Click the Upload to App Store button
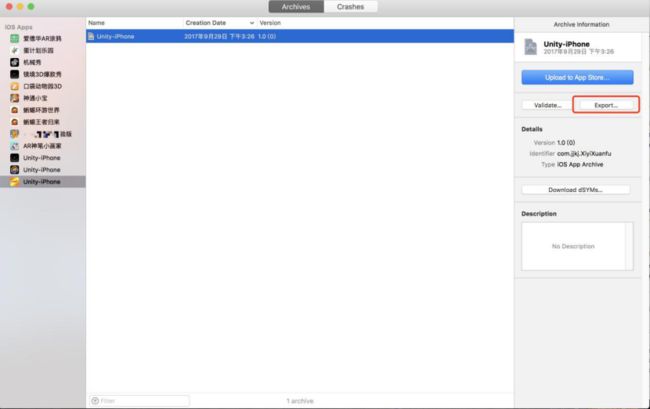The image size is (650, 409). pyautogui.click(x=577, y=77)
